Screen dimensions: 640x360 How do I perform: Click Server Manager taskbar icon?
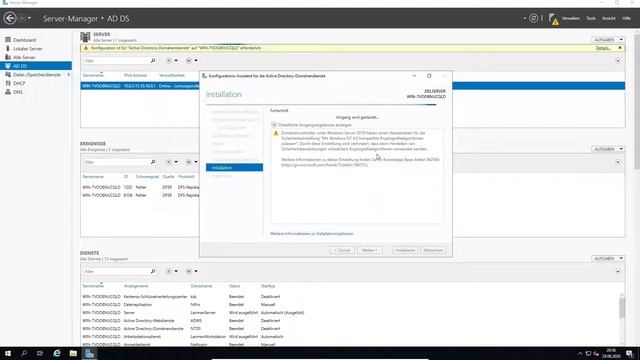(x=89, y=353)
